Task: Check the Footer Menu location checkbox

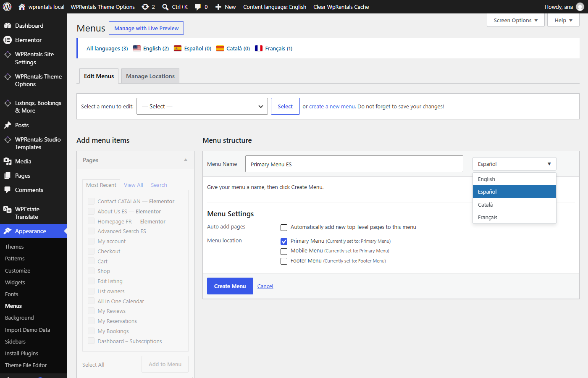Action: click(x=284, y=261)
